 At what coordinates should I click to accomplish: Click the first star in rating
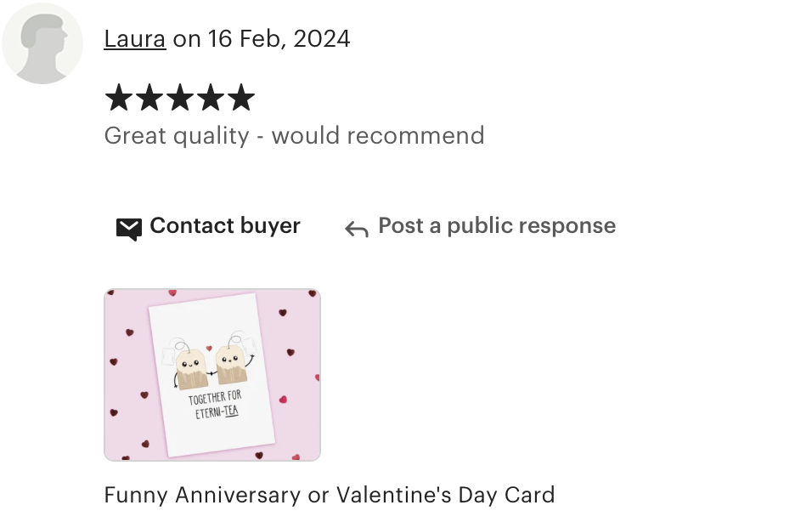[x=119, y=98]
